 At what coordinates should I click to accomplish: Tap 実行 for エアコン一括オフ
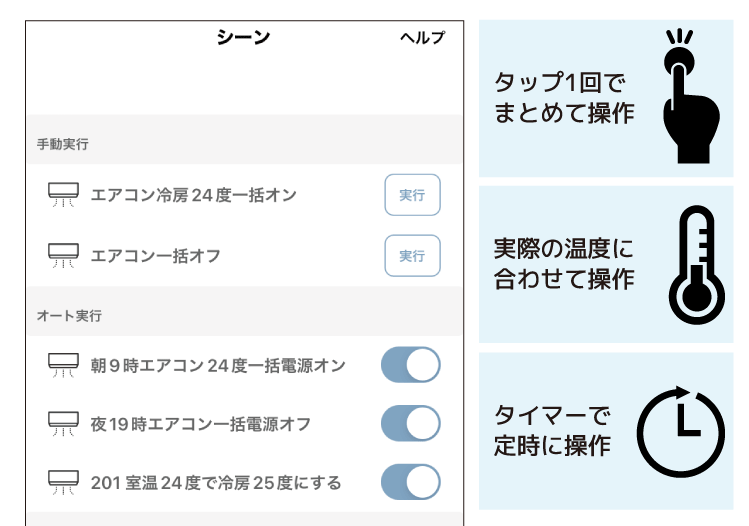point(412,256)
